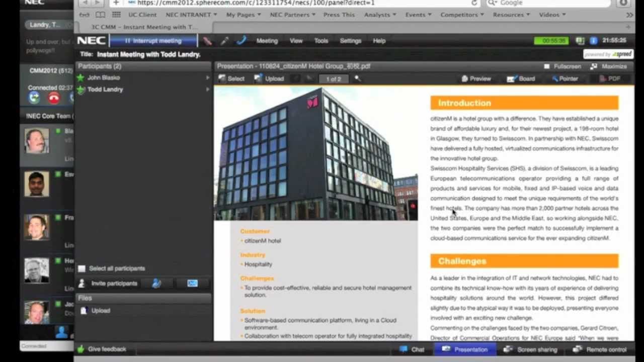
Task: Click the blue phone handset icon
Action: 242,41
